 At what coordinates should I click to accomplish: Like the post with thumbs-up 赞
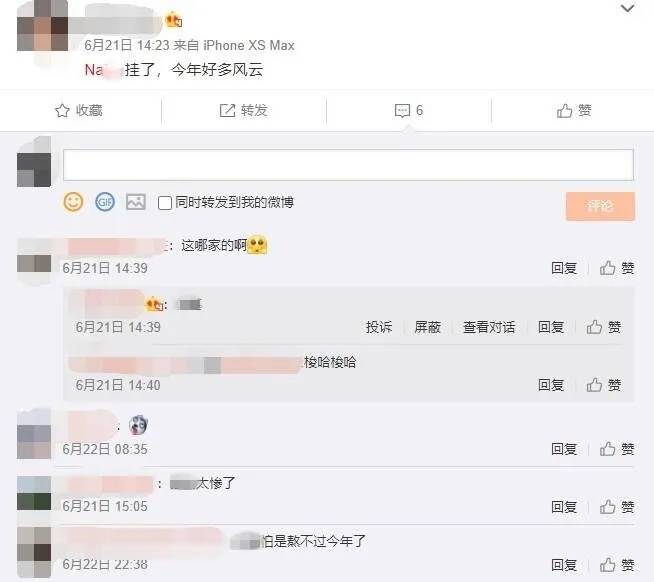pyautogui.click(x=574, y=111)
